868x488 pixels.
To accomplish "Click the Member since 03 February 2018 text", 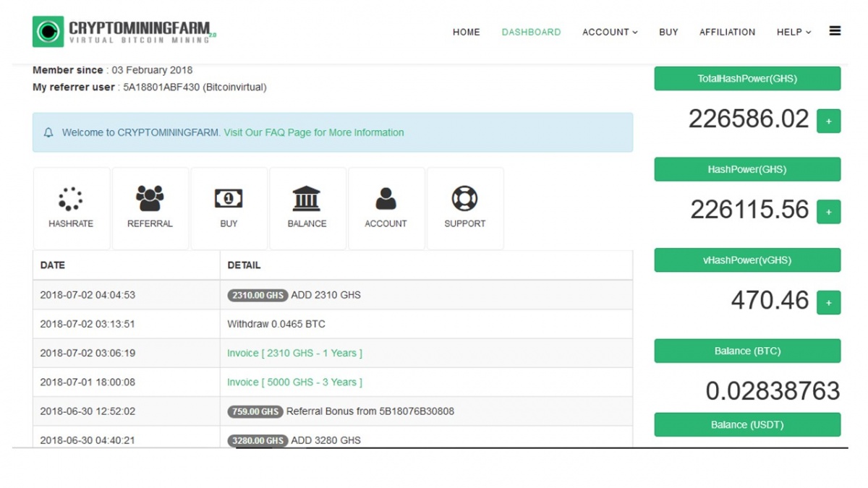I will (113, 70).
